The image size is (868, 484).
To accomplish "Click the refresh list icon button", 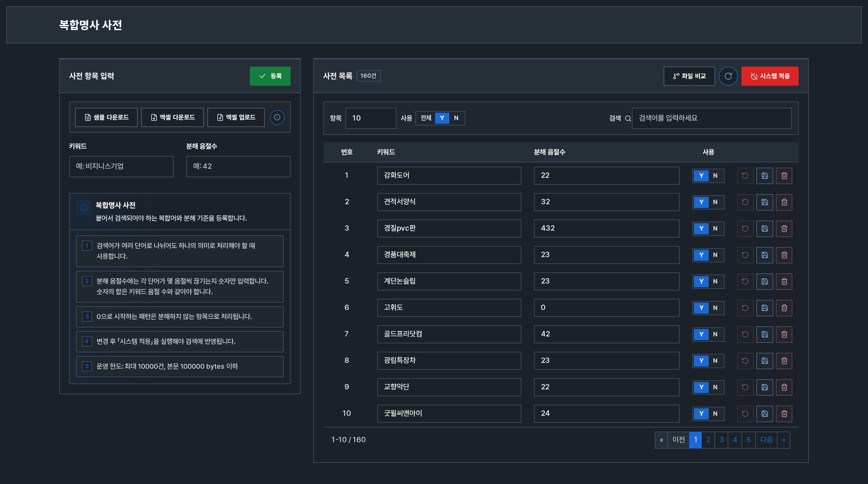I will click(x=728, y=76).
